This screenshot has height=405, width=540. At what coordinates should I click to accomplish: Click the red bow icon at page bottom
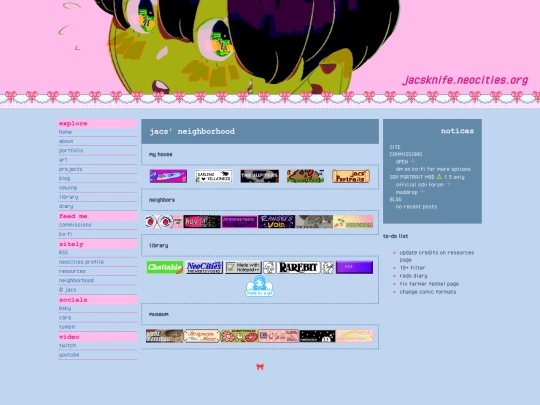260,367
